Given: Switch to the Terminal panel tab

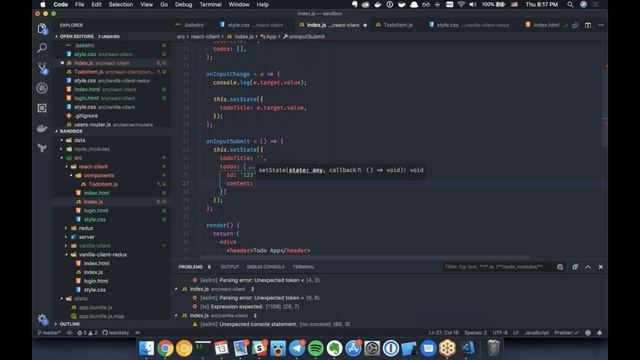Looking at the screenshot, I should point(303,267).
